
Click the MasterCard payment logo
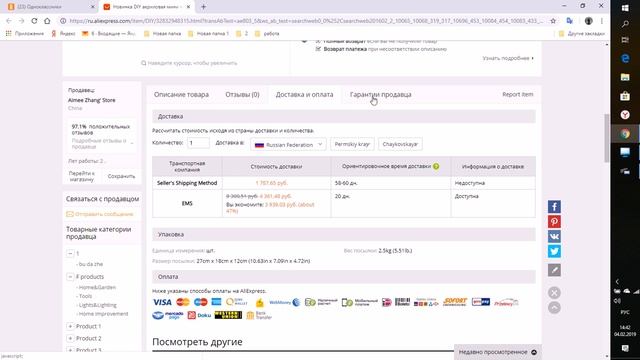[183, 302]
